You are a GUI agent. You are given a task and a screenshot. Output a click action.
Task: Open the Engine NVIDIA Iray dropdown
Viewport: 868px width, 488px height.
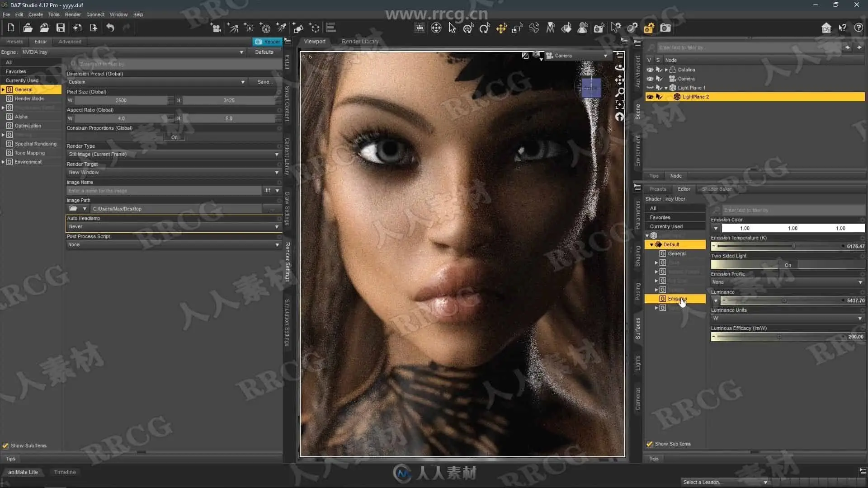[x=131, y=52]
